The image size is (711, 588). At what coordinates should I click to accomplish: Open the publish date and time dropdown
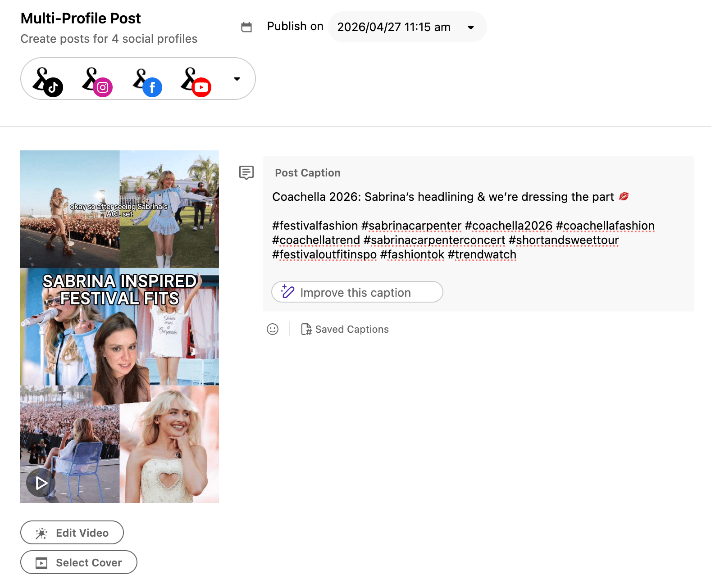coord(407,27)
